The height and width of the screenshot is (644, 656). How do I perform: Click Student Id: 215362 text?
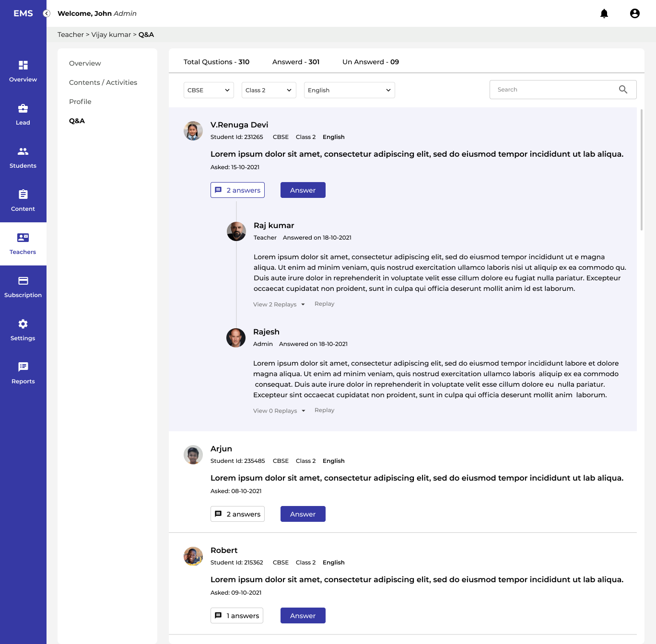[237, 563]
